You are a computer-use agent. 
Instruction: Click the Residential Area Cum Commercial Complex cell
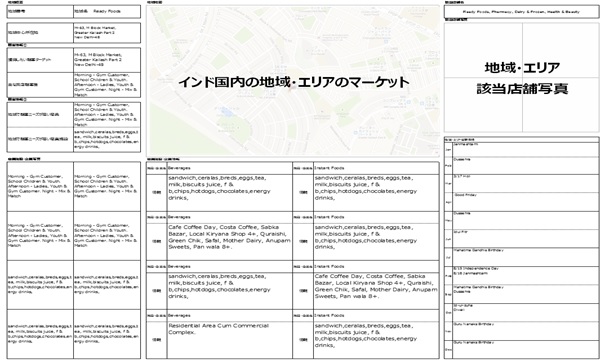point(230,340)
